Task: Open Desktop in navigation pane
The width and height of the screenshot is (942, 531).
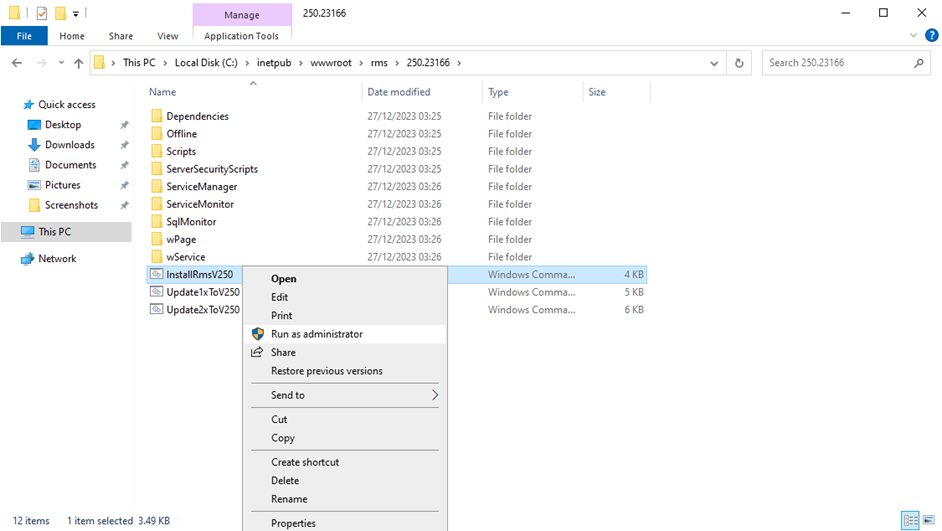Action: pyautogui.click(x=62, y=125)
